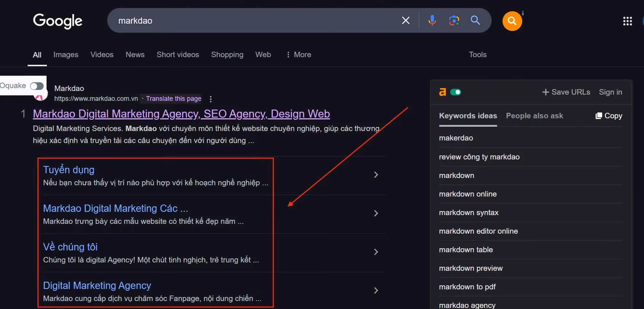
Task: Open the Markdao Digital Marketing Các sitelink
Action: coord(116,209)
